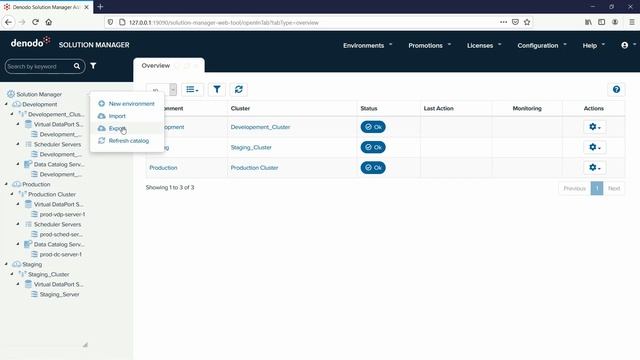Image resolution: width=640 pixels, height=360 pixels.
Task: Sort by the Monitoring column header
Action: (x=527, y=108)
